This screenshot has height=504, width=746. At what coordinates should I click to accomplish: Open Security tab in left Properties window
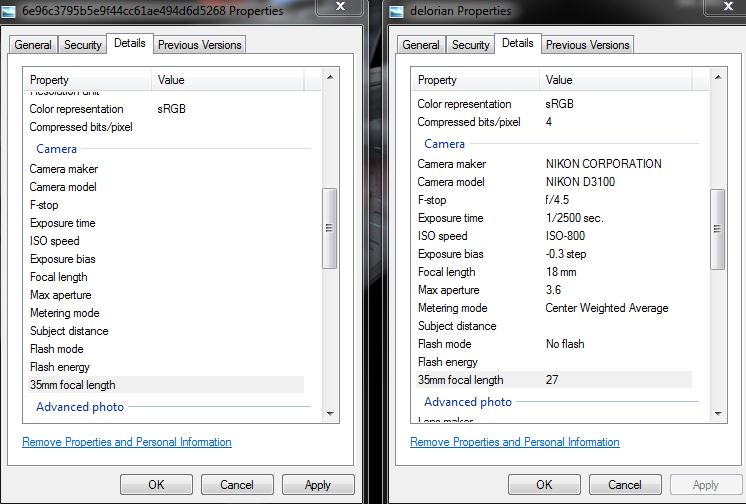[83, 45]
